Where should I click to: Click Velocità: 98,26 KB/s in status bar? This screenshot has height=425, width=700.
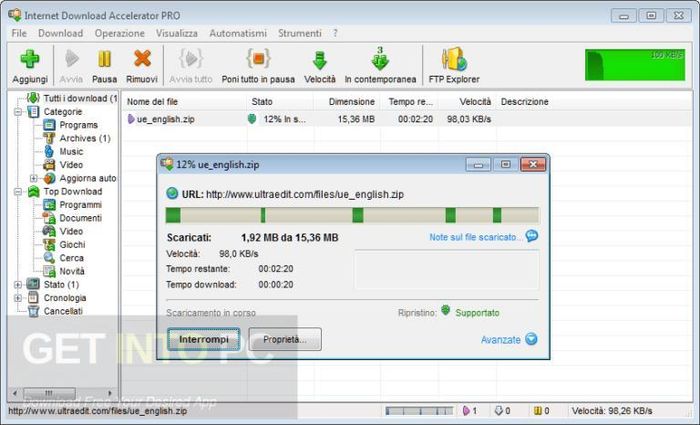click(612, 411)
